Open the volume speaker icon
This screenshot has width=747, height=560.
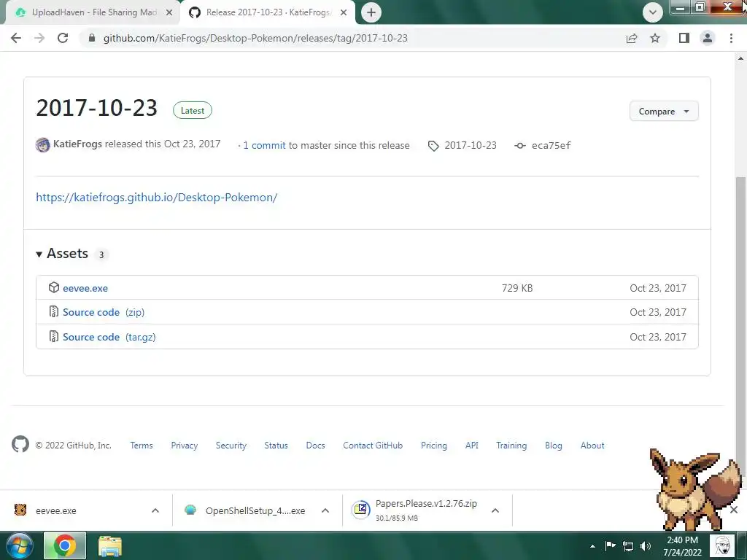tap(646, 545)
